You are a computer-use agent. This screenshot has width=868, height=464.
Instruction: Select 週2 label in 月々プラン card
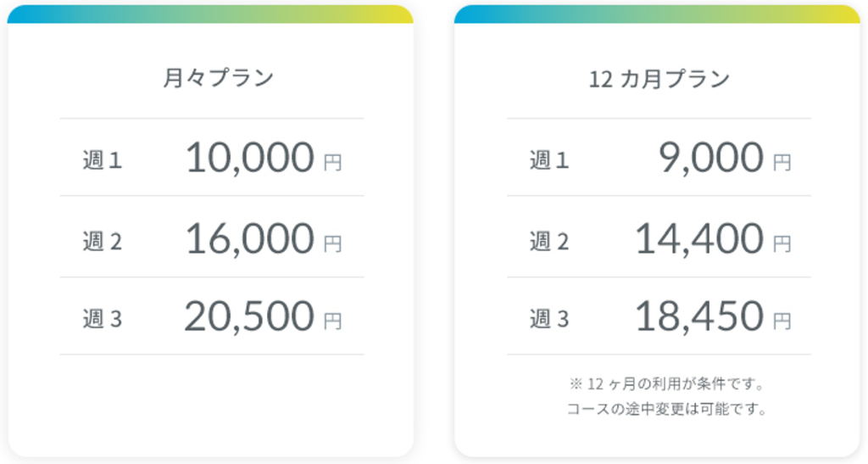102,242
